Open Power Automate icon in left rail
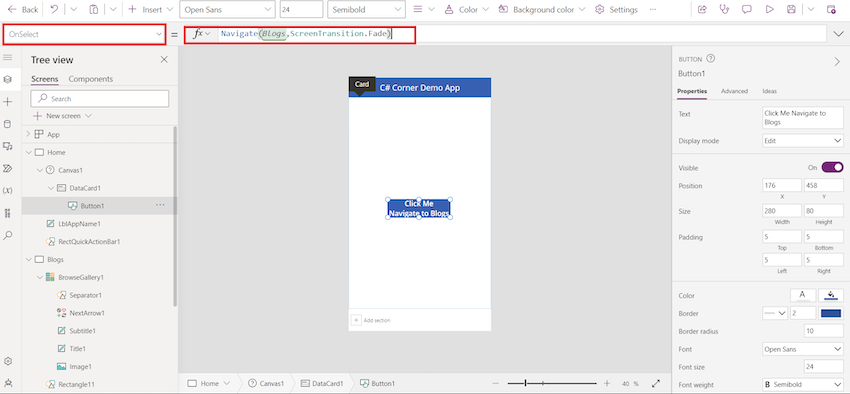This screenshot has height=394, width=850. coord(8,169)
